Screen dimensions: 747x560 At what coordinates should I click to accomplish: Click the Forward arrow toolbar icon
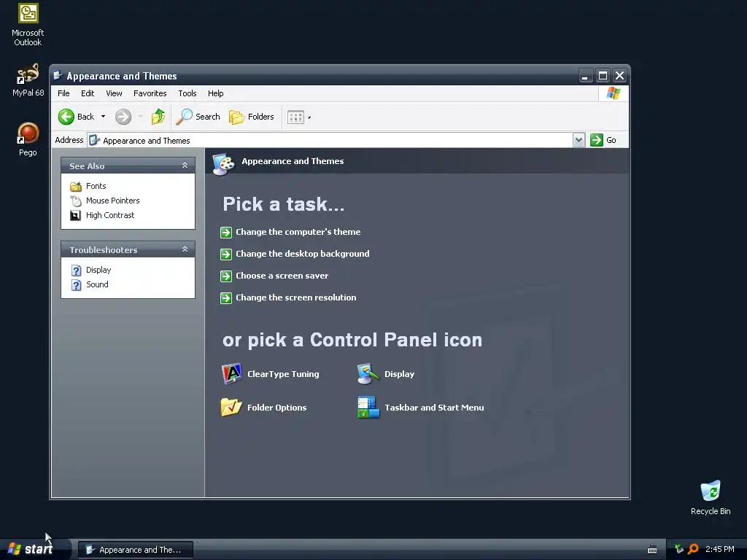point(123,117)
